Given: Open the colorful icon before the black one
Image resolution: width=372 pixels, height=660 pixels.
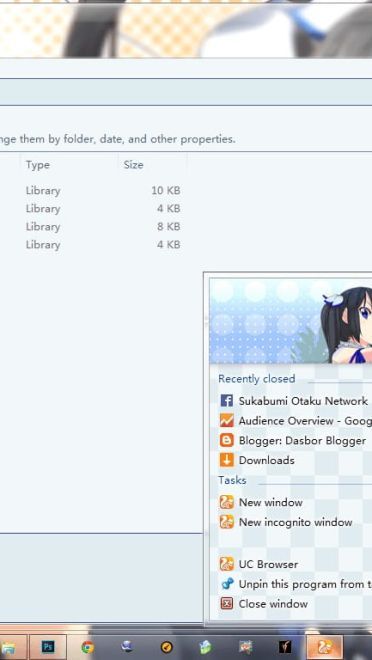Looking at the screenshot, I should coord(245,647).
